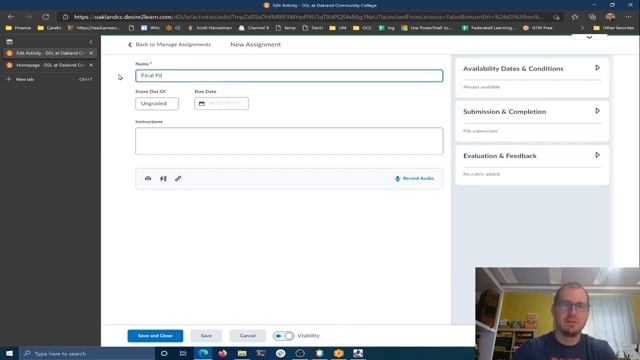Open the Finance bookmarks folder
The width and height of the screenshot is (640, 360).
coord(18,28)
